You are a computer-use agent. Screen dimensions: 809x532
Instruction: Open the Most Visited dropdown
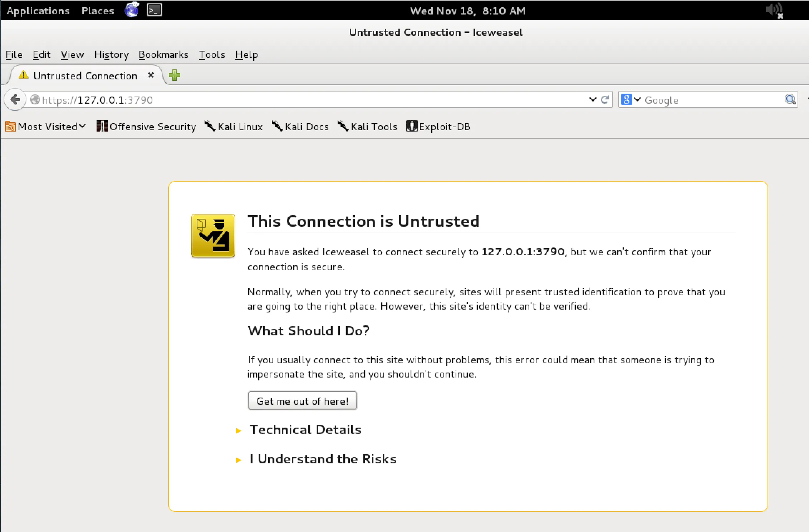click(46, 127)
